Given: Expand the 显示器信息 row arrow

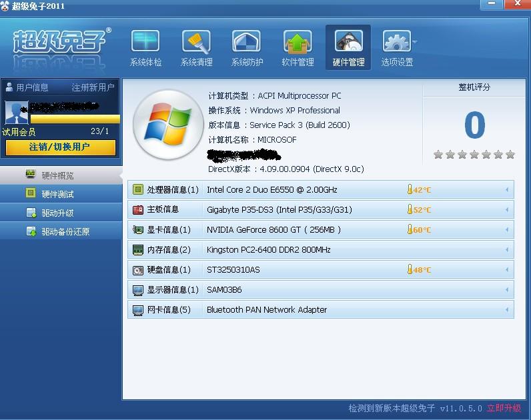Looking at the screenshot, I should [x=507, y=290].
